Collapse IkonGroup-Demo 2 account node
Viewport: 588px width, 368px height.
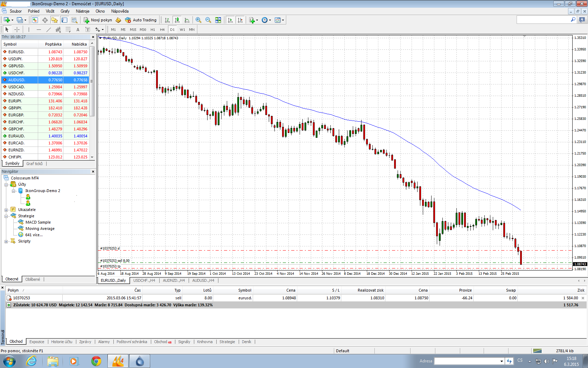pos(13,191)
